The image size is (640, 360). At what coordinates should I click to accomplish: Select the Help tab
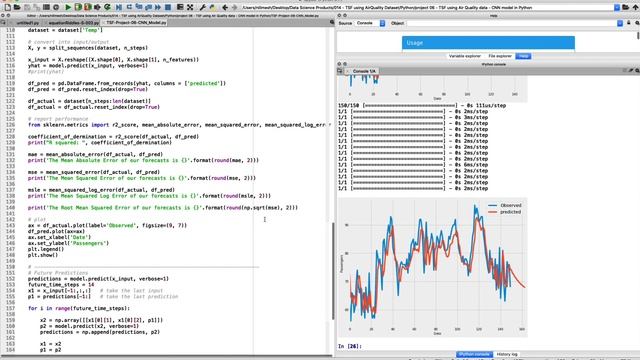(523, 56)
